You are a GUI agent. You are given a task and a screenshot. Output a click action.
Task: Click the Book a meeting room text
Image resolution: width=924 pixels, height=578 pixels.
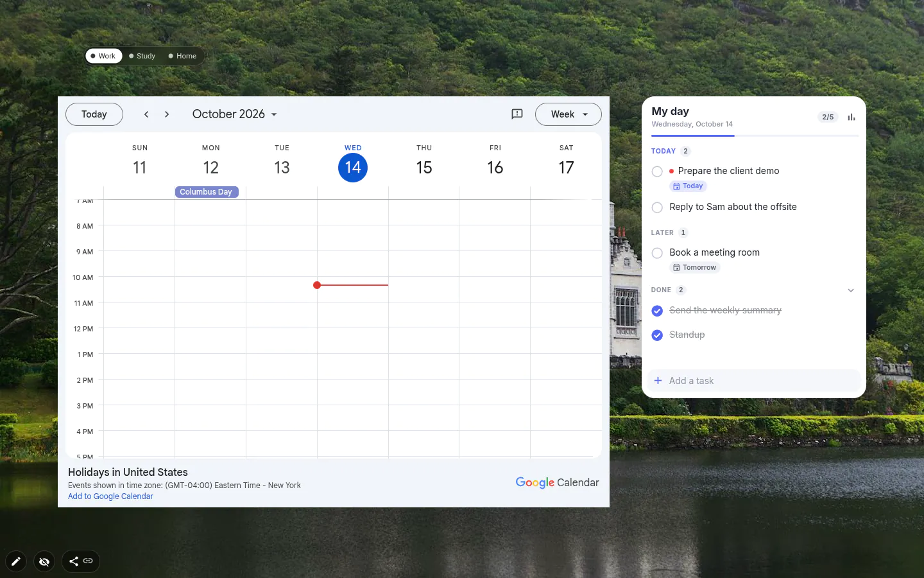tap(714, 252)
